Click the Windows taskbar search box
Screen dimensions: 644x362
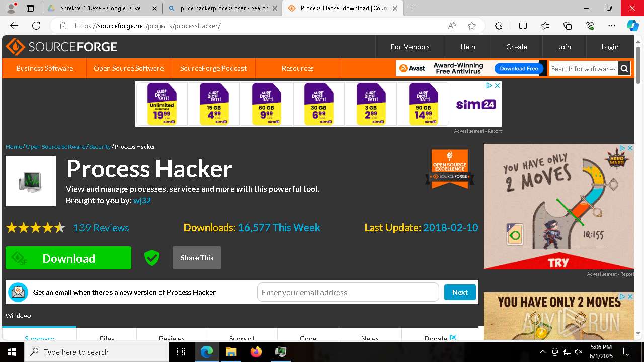point(97,352)
